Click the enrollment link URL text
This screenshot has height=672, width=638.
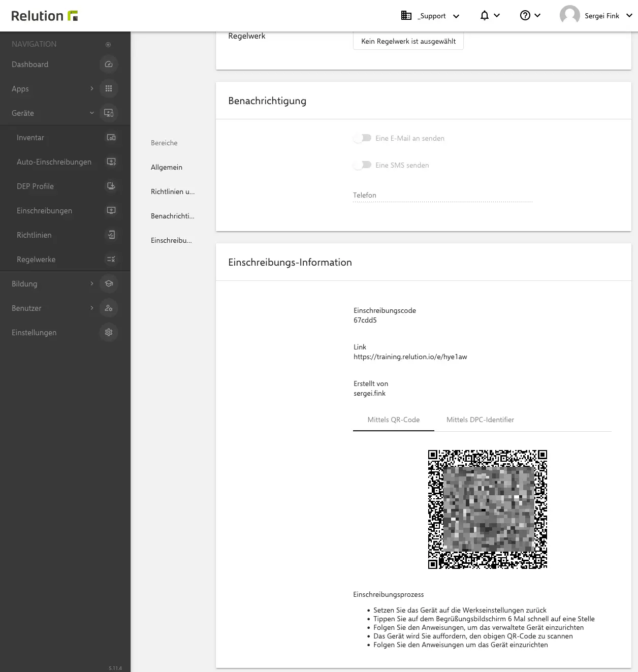(x=410, y=357)
